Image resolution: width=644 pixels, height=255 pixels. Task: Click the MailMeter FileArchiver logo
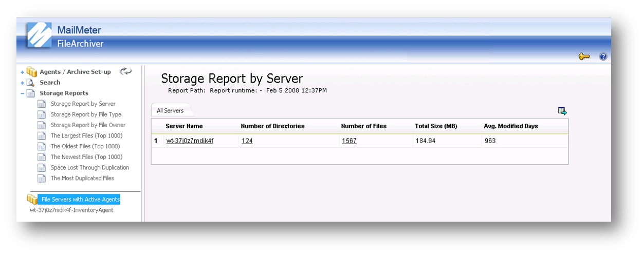(x=40, y=37)
